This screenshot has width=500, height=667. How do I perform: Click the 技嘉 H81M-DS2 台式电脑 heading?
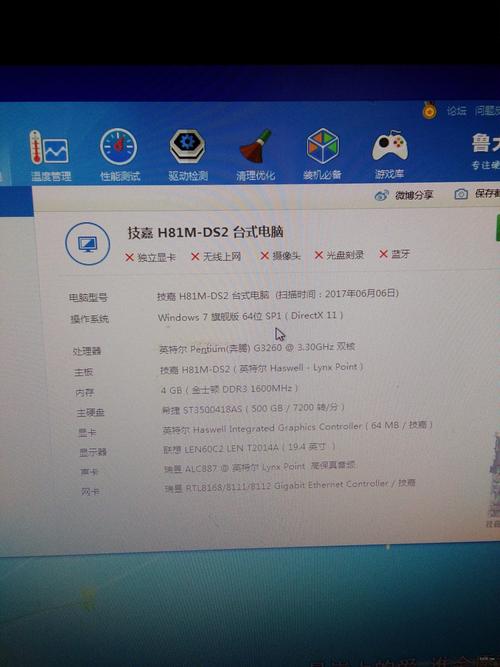click(206, 232)
